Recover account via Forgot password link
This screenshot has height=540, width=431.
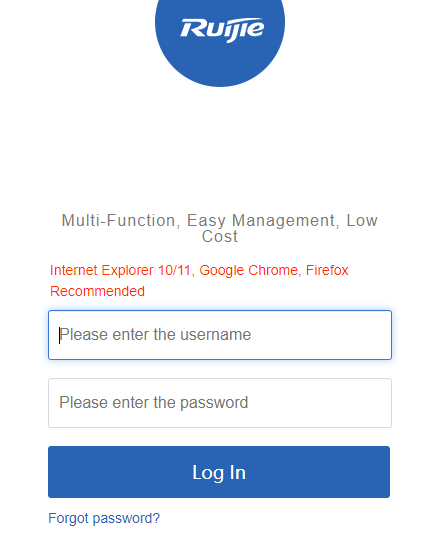click(x=104, y=518)
